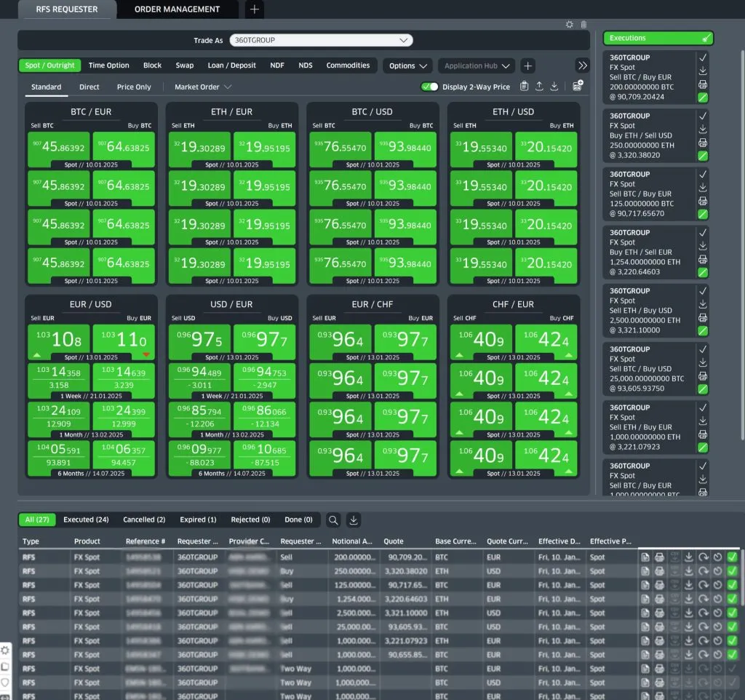Viewport: 745px width, 700px height.
Task: Print the 250.00000000 ETH execution card
Action: point(703,143)
